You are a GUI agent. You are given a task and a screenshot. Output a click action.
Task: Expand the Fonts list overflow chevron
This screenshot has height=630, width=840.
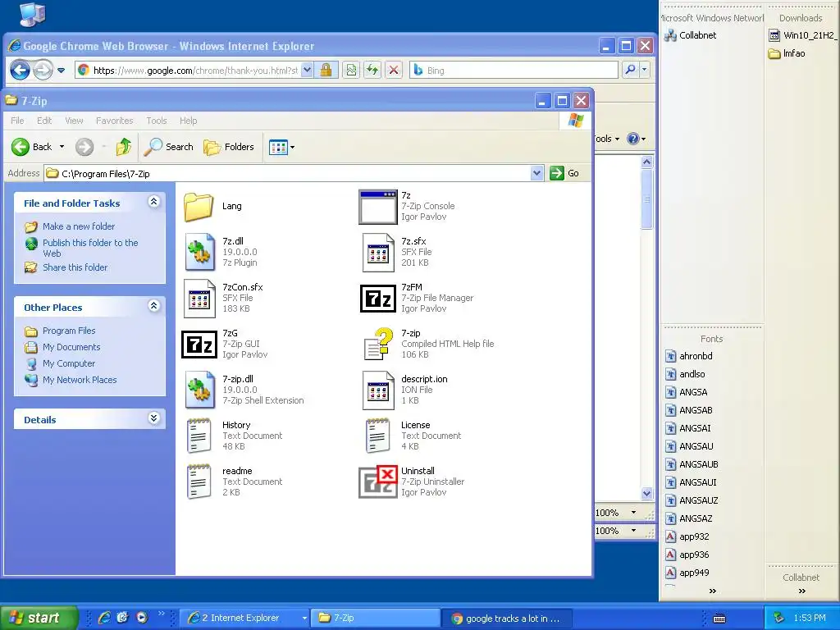pos(713,591)
